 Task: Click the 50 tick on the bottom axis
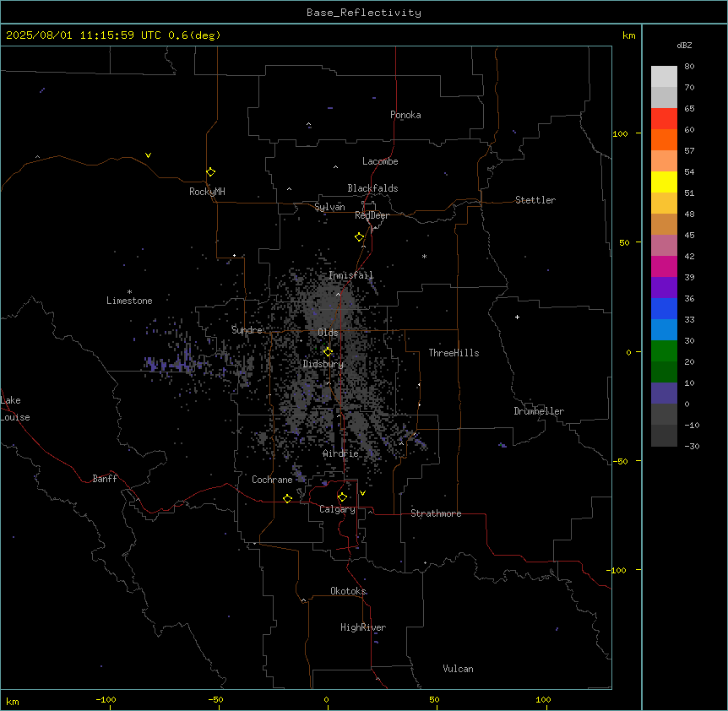coord(434,699)
